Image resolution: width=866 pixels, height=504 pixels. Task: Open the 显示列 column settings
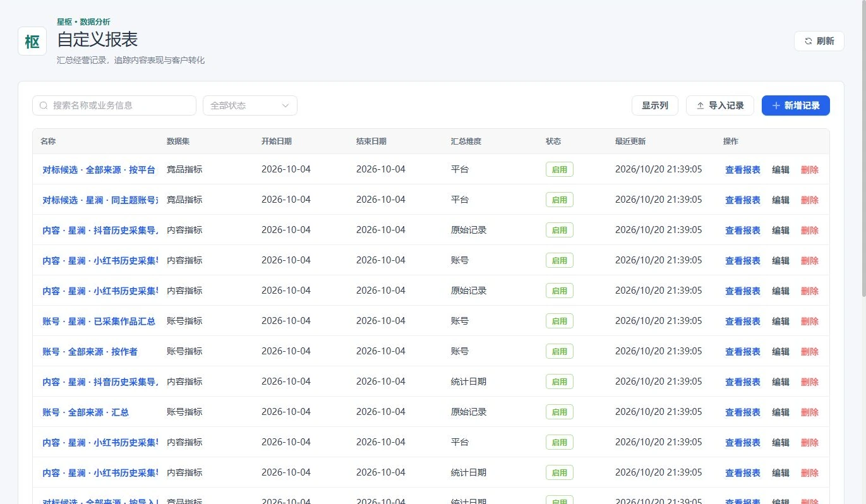pos(655,105)
